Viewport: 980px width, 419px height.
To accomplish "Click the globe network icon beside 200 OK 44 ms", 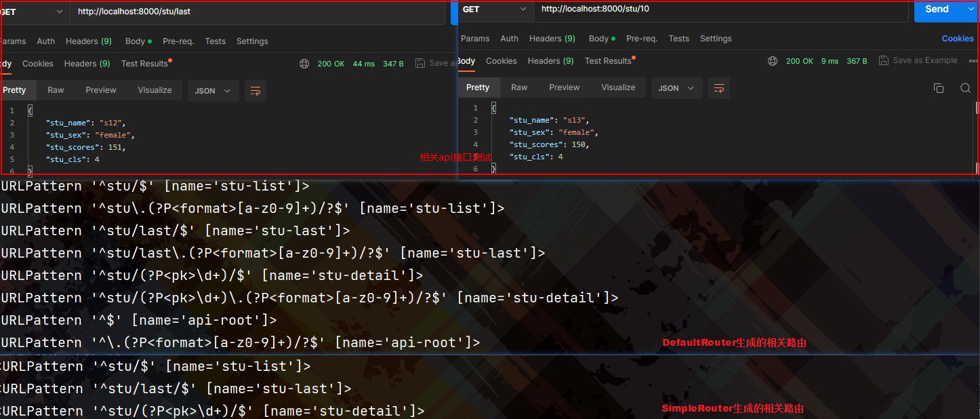I will pos(304,64).
